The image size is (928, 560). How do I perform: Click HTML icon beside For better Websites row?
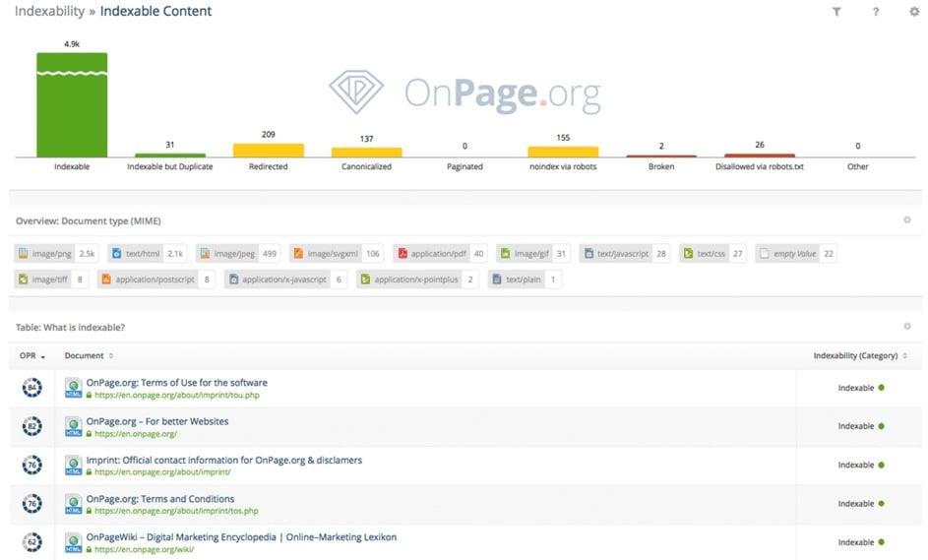[x=74, y=426]
